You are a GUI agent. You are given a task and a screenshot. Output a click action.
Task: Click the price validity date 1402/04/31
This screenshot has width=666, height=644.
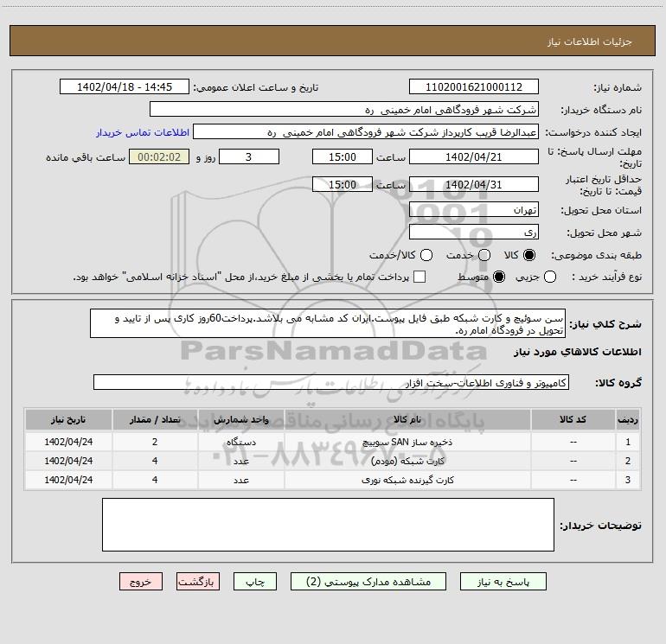(x=474, y=184)
